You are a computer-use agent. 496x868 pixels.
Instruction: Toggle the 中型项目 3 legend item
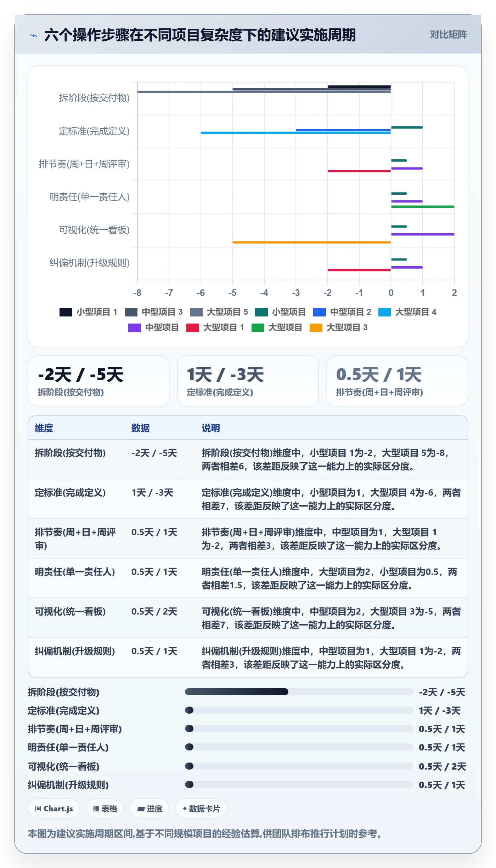point(154,312)
